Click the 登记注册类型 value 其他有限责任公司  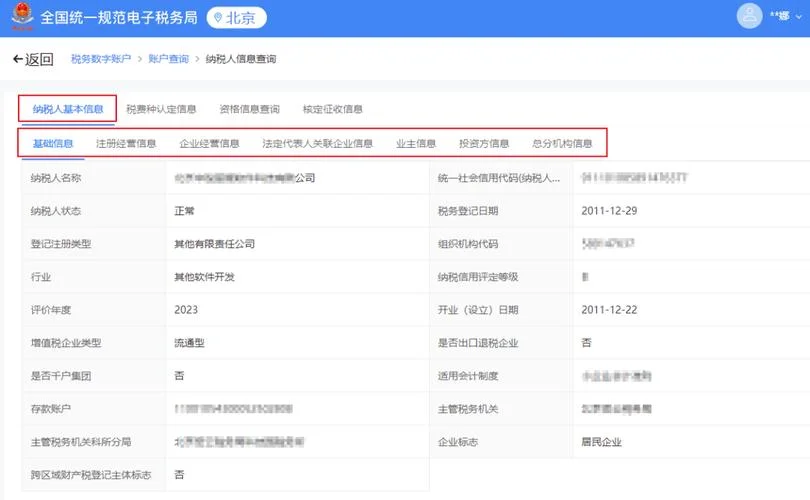coord(214,244)
